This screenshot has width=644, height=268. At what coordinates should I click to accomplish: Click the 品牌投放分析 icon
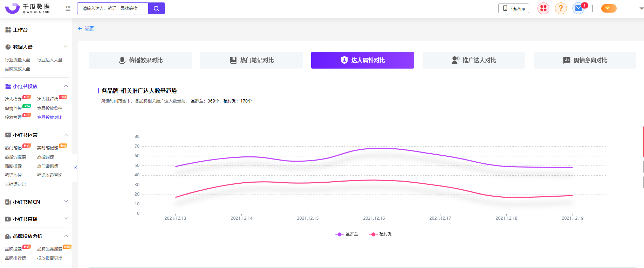point(8,237)
